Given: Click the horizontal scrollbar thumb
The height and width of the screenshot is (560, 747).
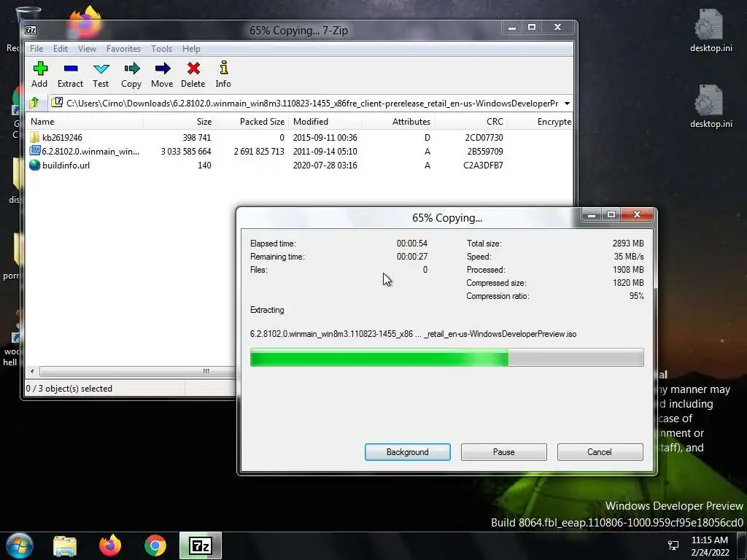Looking at the screenshot, I should point(206,371).
